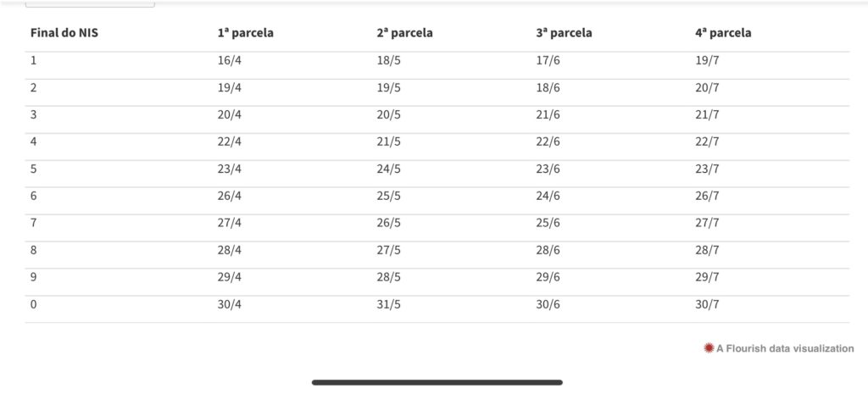Click the '3ª parcela' column header
This screenshot has width=868, height=394.
(564, 33)
